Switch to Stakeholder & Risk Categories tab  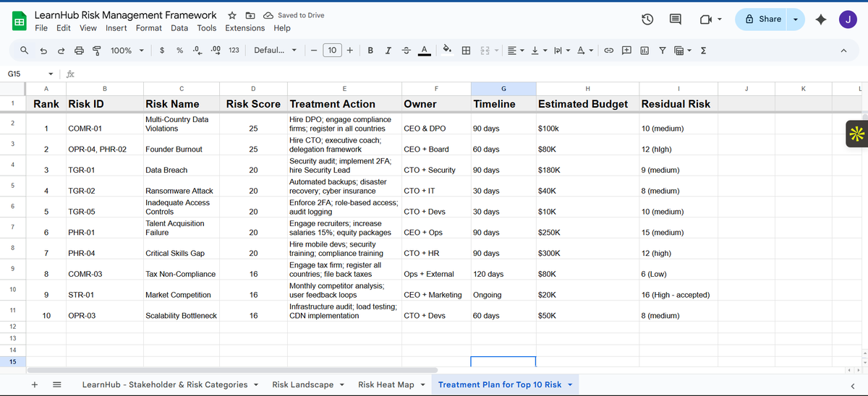pos(165,384)
